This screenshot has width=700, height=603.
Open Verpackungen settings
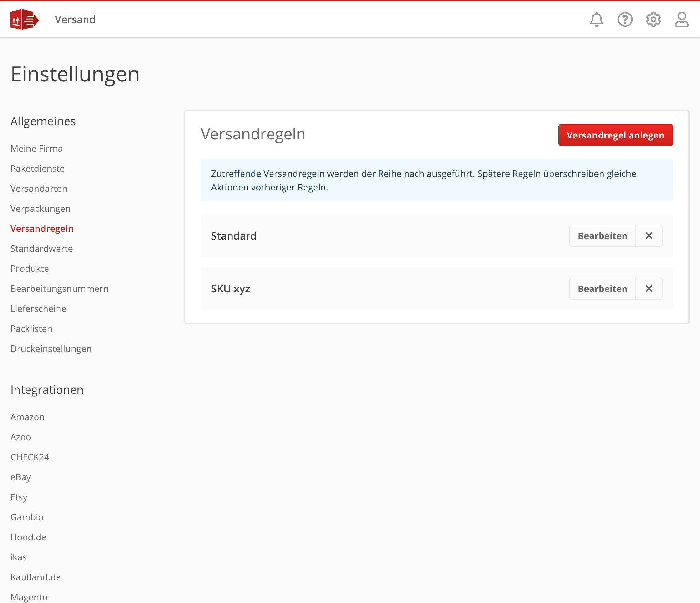(x=41, y=209)
